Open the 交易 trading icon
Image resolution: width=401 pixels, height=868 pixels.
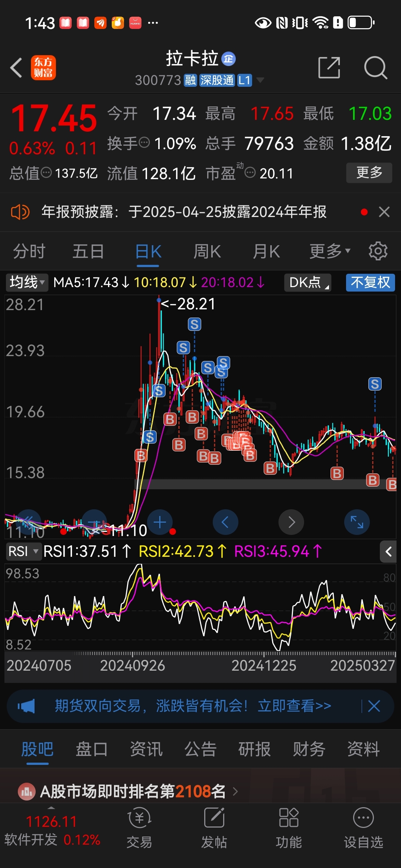coord(140,828)
